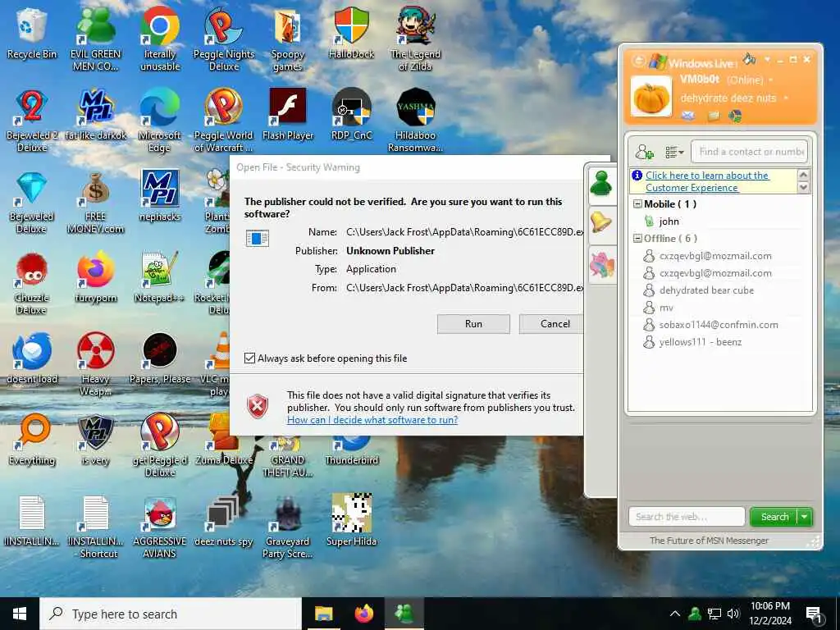Screen dimensions: 840x630
Task: Click the Search the web field
Action: tap(687, 517)
